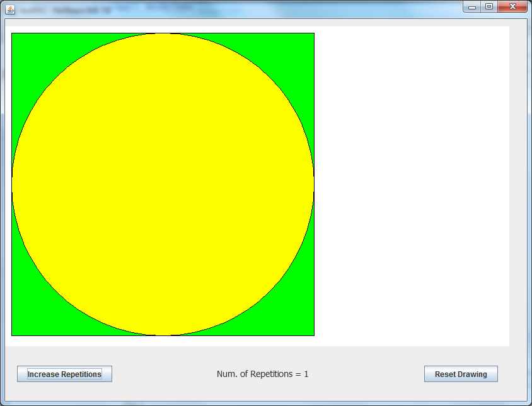
Task: Click the blank white canvas right of the square
Action: pyautogui.click(x=411, y=184)
